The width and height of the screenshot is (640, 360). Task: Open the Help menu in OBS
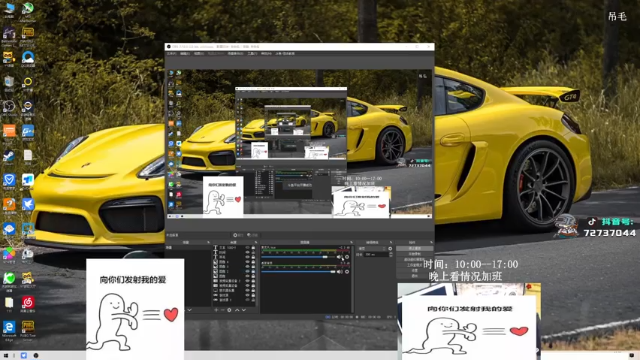[x=266, y=53]
